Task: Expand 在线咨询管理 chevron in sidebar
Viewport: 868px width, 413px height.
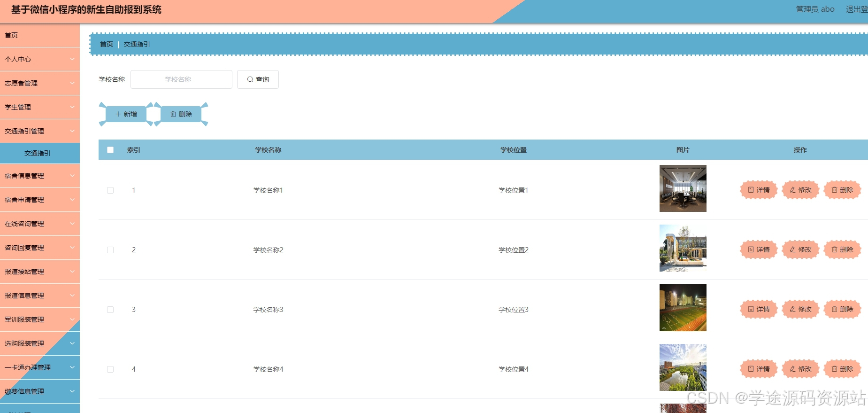Action: [72, 224]
